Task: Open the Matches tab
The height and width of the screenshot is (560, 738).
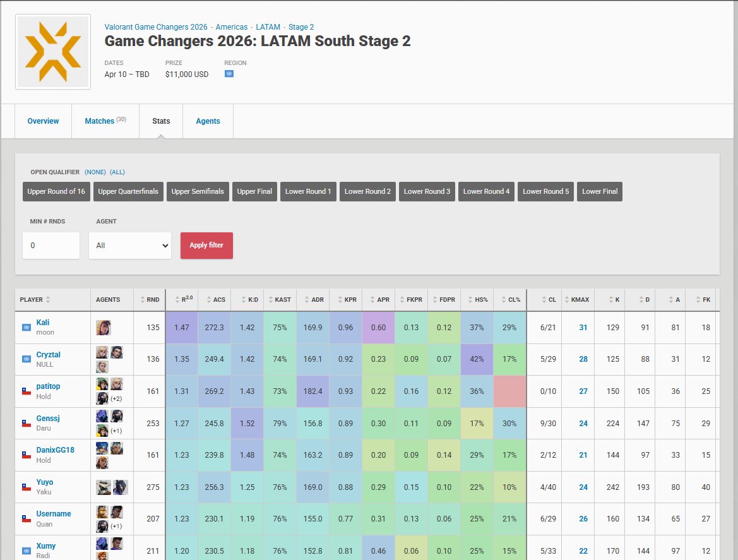Action: click(x=105, y=121)
